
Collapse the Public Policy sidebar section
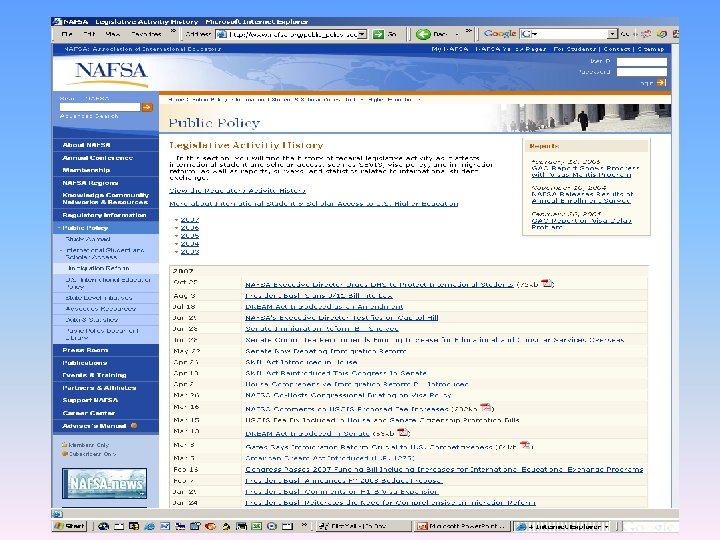(x=85, y=228)
